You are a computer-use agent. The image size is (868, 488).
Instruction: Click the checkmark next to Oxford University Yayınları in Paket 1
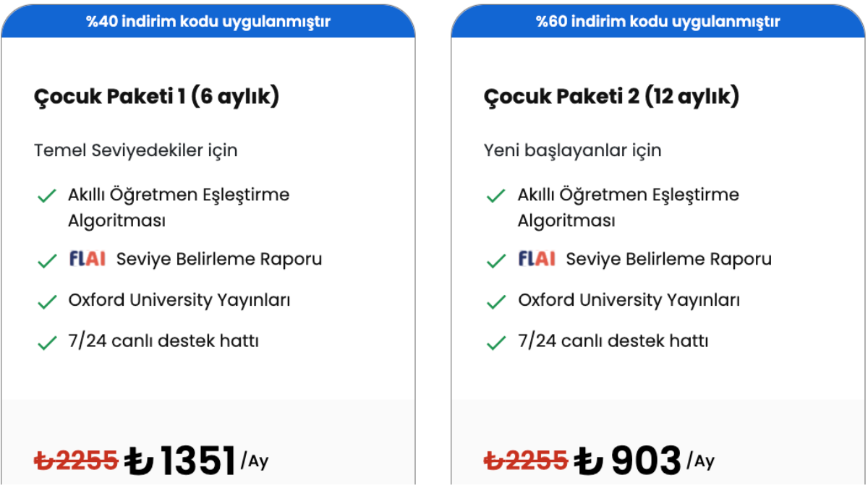47,301
